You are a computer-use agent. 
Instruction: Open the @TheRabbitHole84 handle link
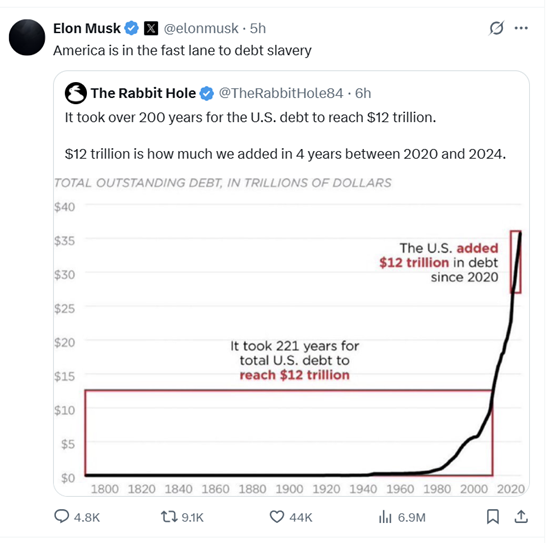click(x=281, y=93)
